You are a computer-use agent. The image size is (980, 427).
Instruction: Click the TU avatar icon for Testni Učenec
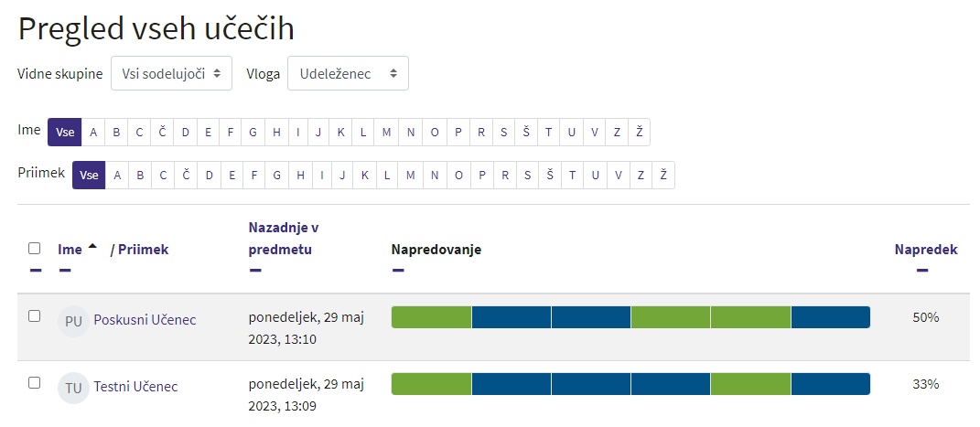pyautogui.click(x=73, y=388)
